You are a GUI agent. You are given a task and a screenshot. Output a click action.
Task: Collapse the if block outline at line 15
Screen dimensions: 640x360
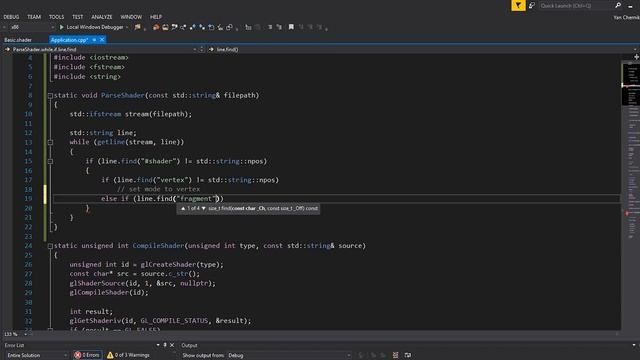(50, 161)
